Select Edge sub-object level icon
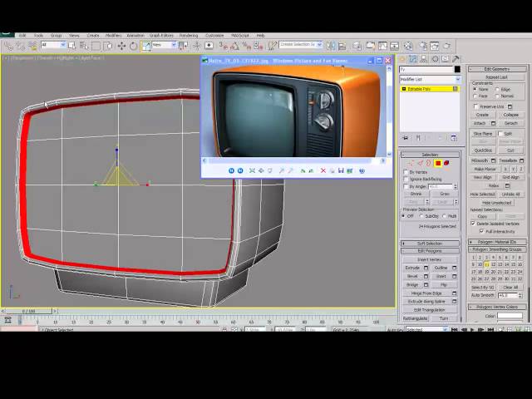This screenshot has width=532, height=399. click(420, 163)
